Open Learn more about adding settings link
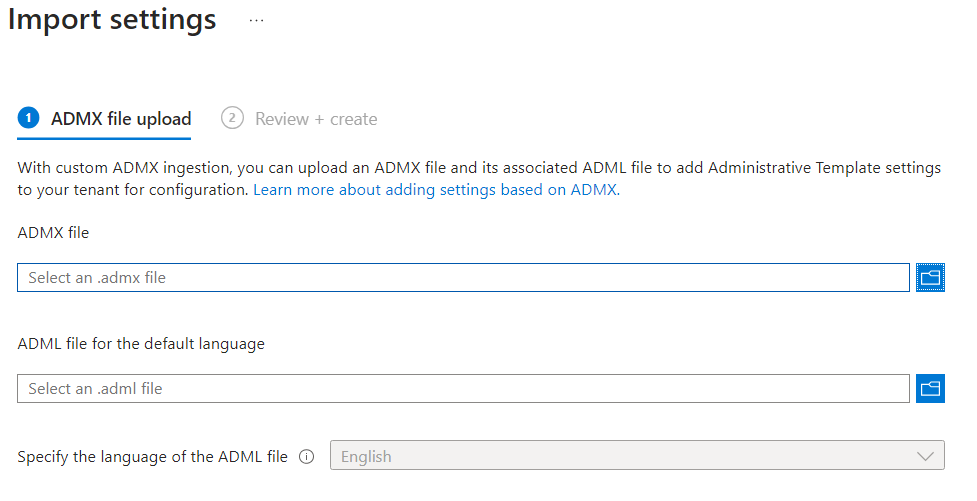This screenshot has width=977, height=501. (436, 190)
